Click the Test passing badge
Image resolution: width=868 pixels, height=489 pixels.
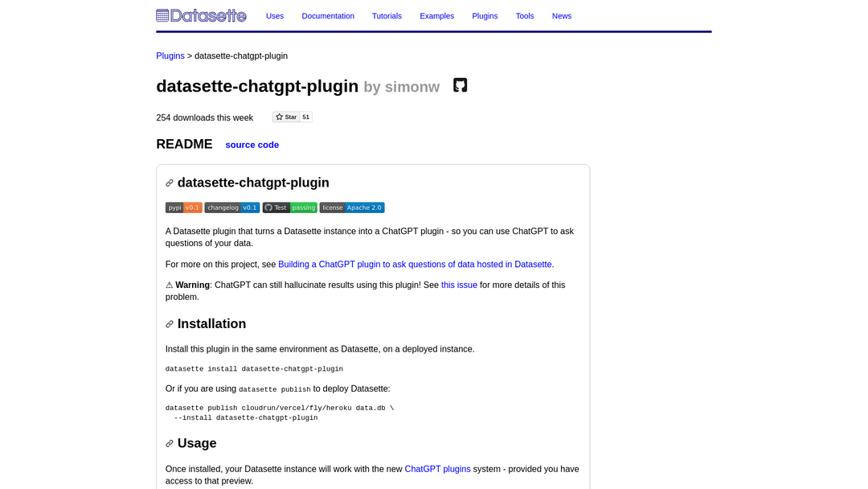tap(289, 208)
